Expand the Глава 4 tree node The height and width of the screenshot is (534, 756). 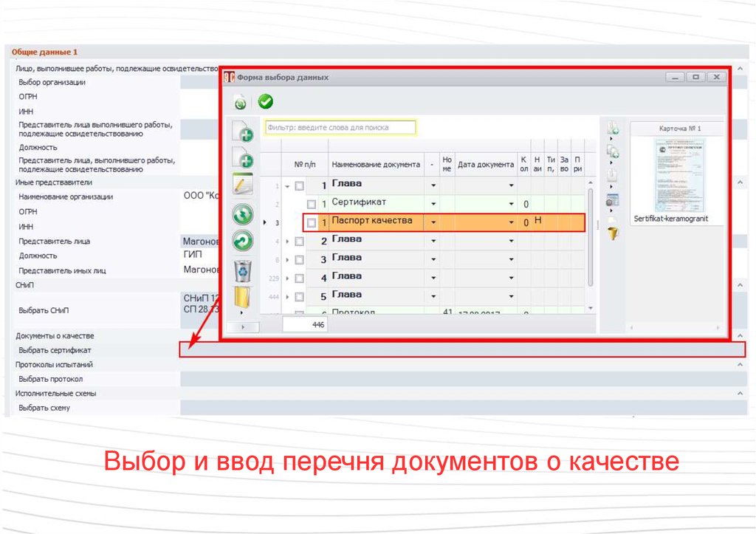click(x=288, y=278)
